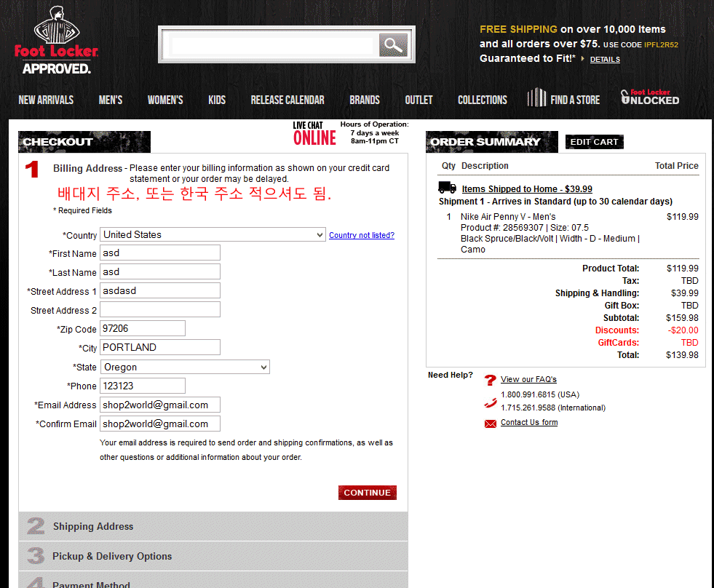Image resolution: width=714 pixels, height=588 pixels.
Task: Click the Find a Store icon
Action: (536, 98)
